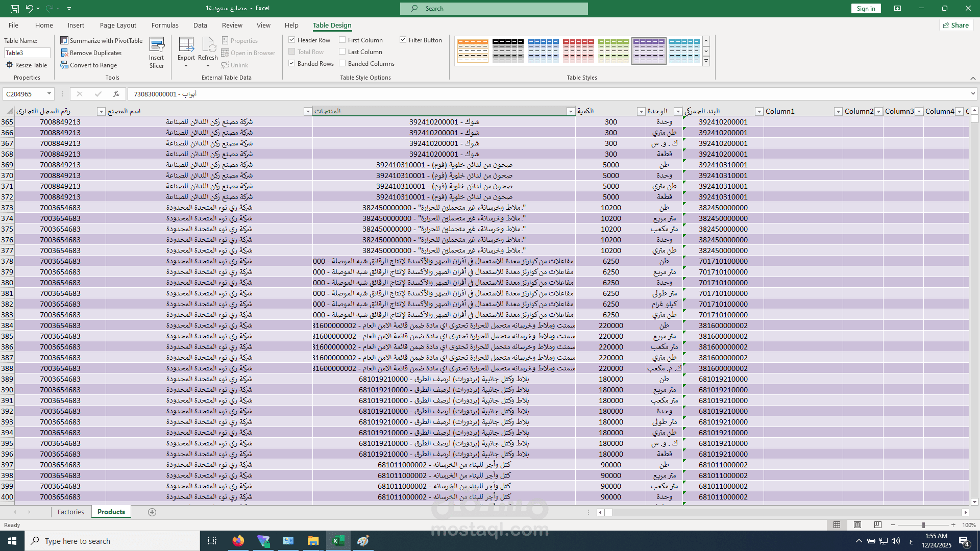Image resolution: width=980 pixels, height=551 pixels.
Task: Expand the Name Box dropdown
Action: pos(49,94)
